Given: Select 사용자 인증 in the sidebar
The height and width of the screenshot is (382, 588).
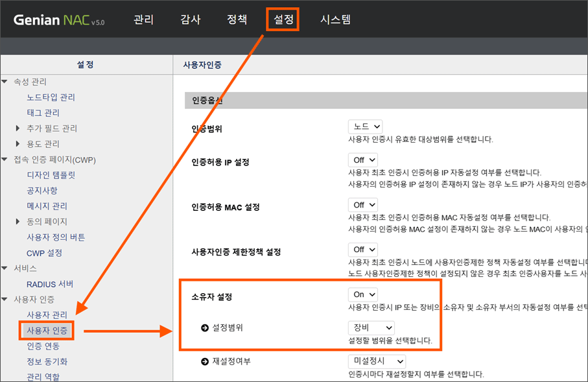Looking at the screenshot, I should tap(46, 330).
